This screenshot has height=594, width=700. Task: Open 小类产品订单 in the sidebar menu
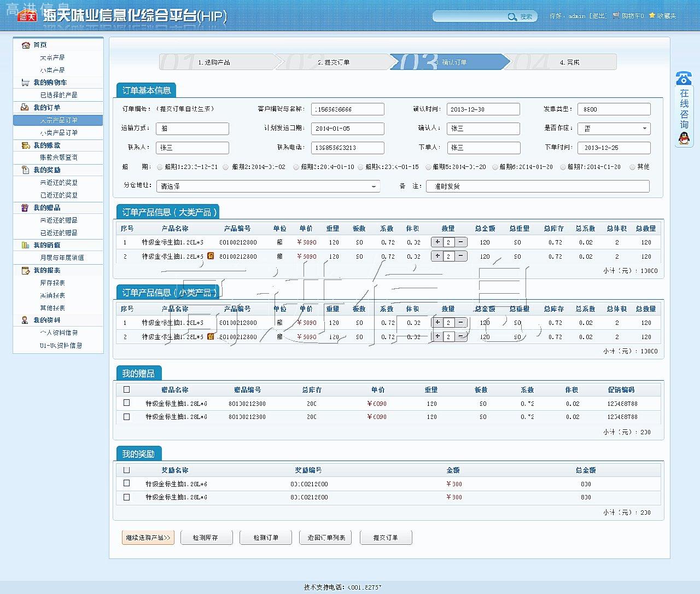pos(59,133)
